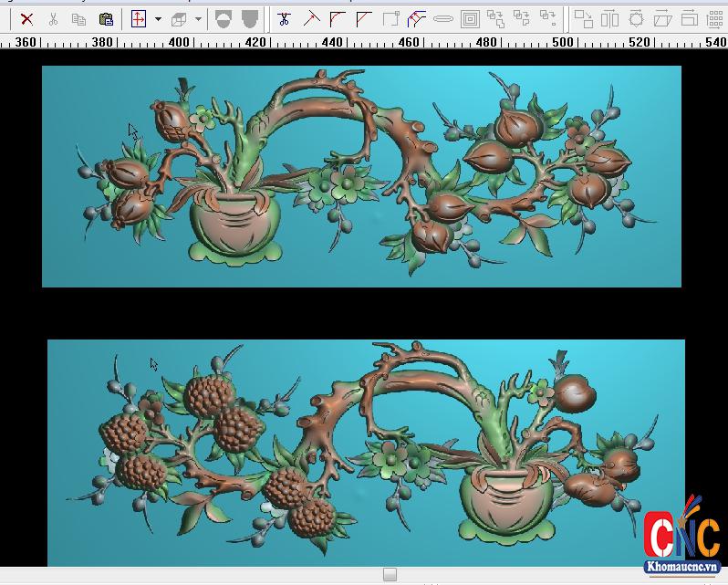Screen dimensions: 728x585
Task: Click the red X delete icon
Action: click(x=26, y=18)
